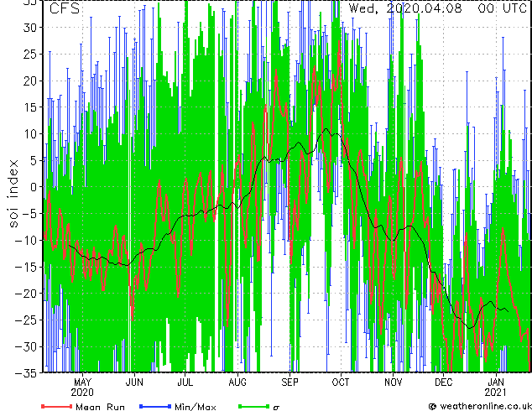Click the 'AUG' x-axis label
Image resolution: width=532 pixels, height=411 pixels.
(237, 382)
